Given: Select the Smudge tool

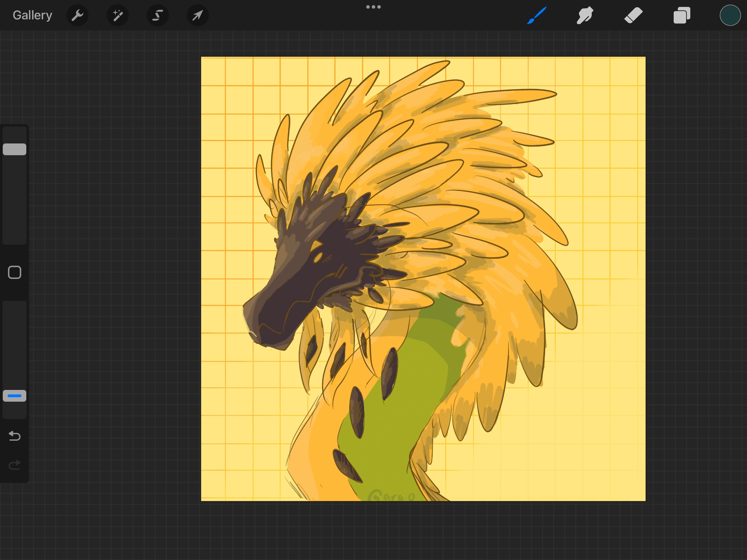Looking at the screenshot, I should coord(585,15).
